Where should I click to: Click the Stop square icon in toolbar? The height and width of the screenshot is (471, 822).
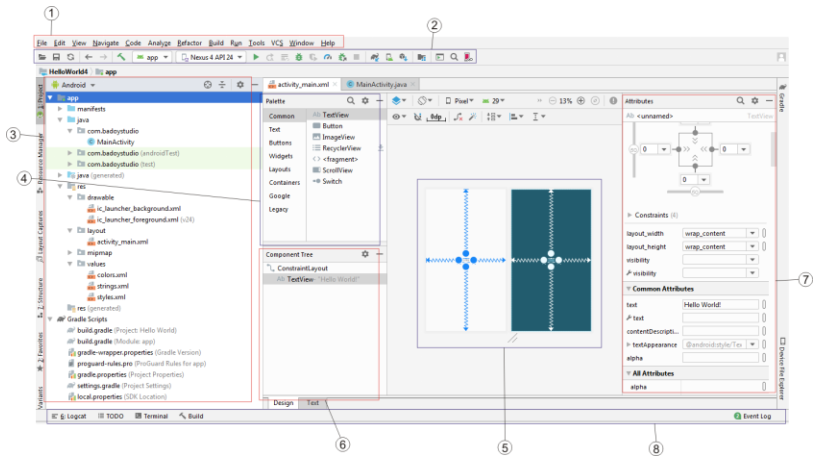[356, 57]
